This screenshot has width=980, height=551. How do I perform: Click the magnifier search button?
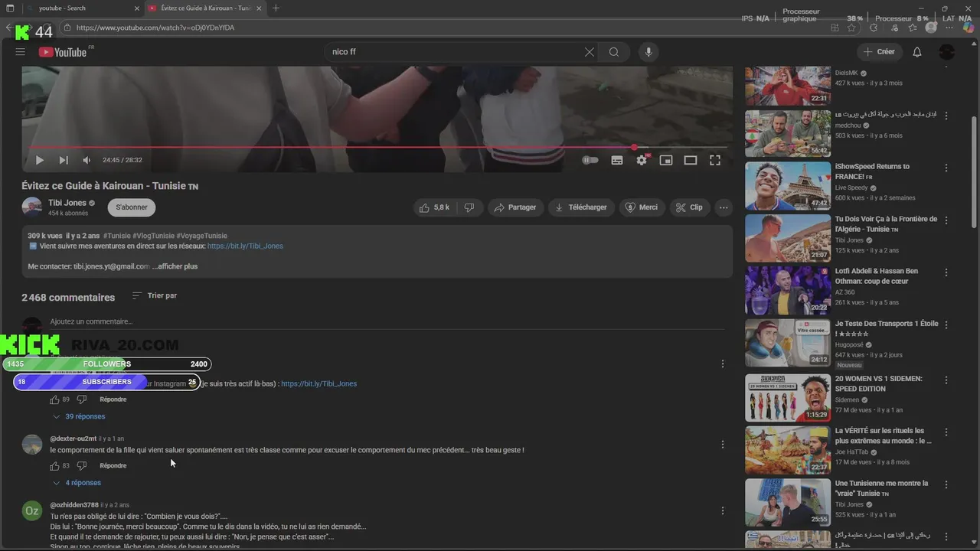click(x=614, y=52)
